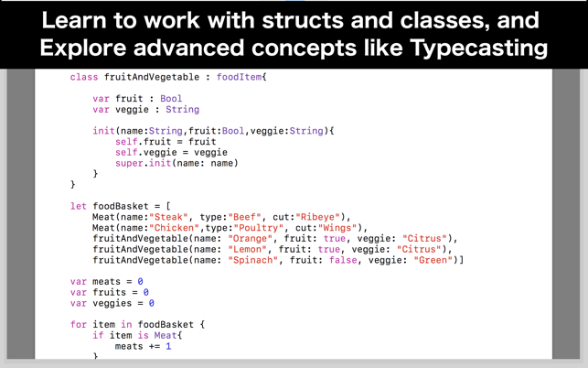Select the false literal in Spinach entry

click(x=343, y=260)
